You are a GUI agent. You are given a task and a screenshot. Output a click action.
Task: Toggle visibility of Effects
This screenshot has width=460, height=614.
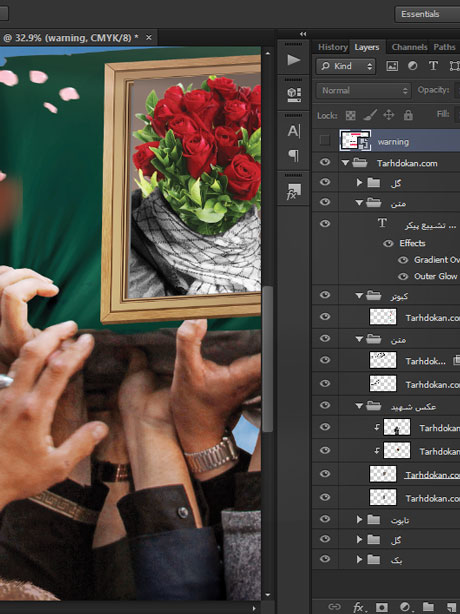pyautogui.click(x=388, y=244)
